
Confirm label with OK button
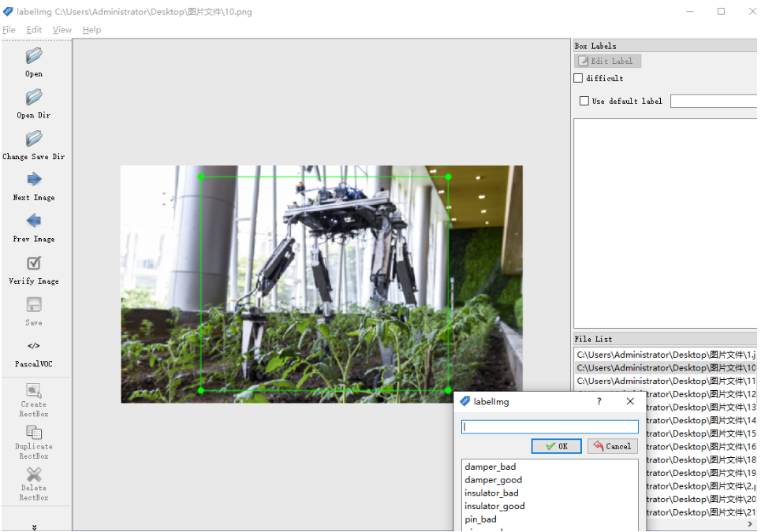click(556, 446)
